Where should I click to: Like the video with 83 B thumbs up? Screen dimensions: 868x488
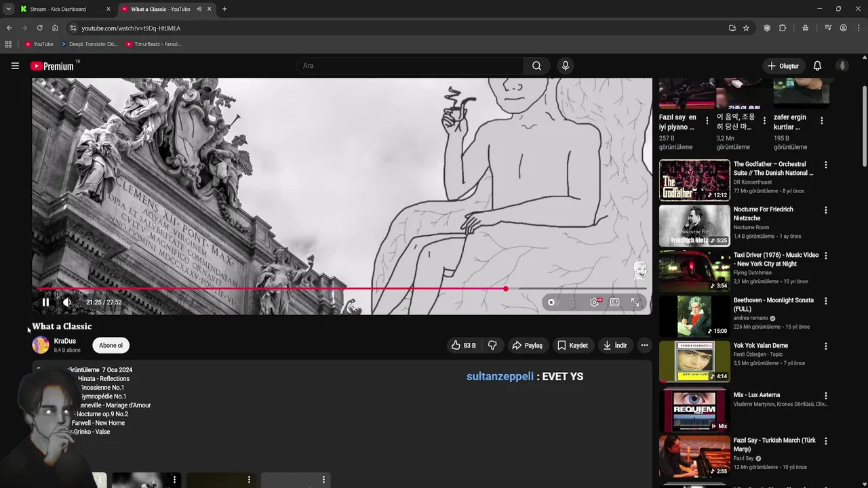[464, 346]
